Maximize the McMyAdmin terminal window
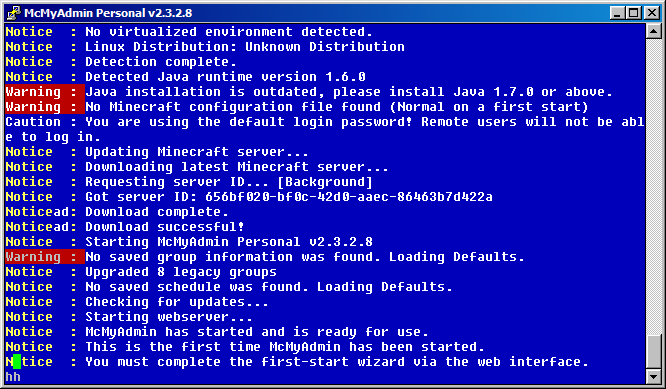 coord(634,13)
